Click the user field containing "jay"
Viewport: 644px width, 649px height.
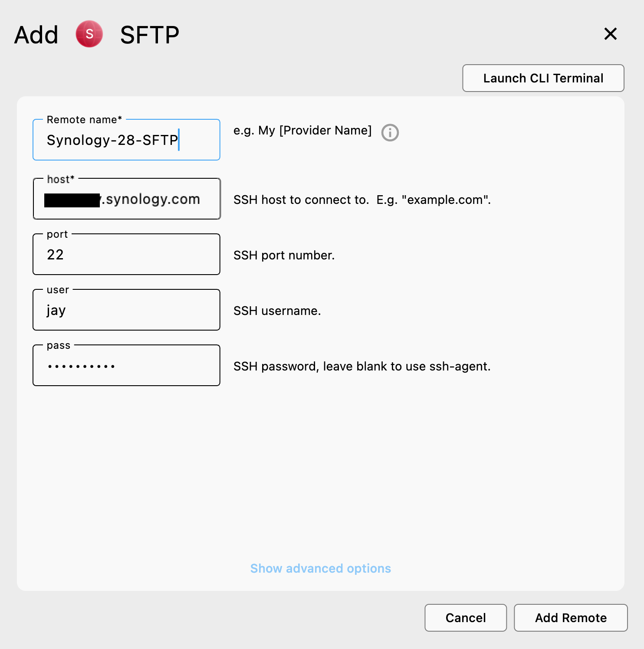(x=126, y=310)
